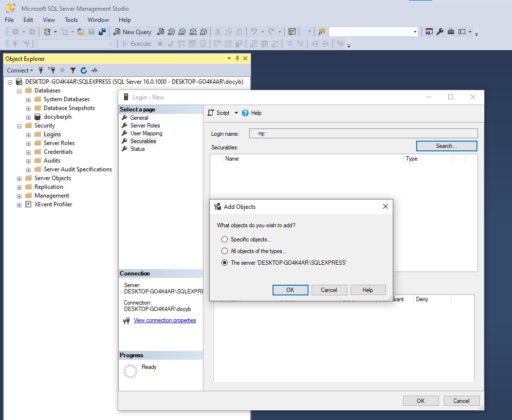Open the Tools menu
Image resolution: width=512 pixels, height=420 pixels.
click(x=71, y=20)
